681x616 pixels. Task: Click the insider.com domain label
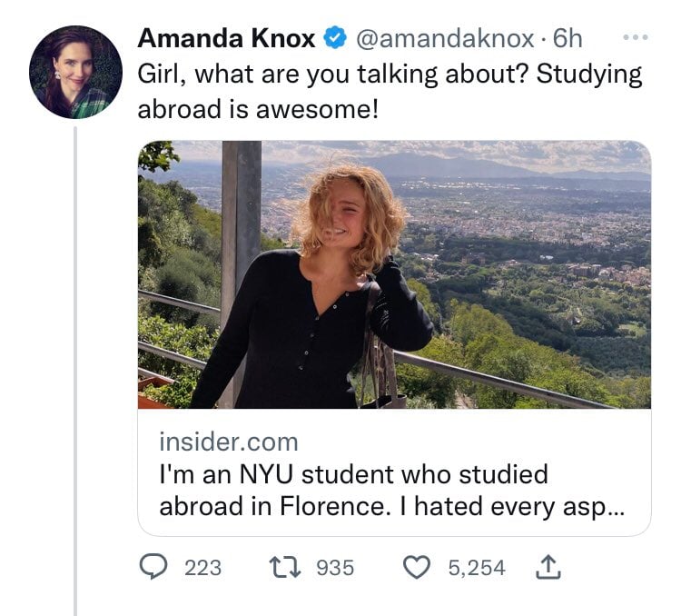pos(228,442)
